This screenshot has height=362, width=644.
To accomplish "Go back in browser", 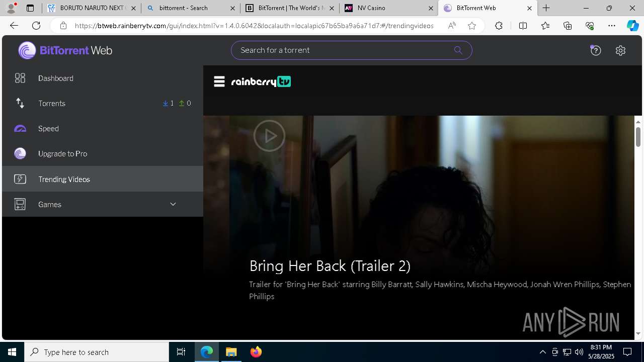I will pos(14,26).
